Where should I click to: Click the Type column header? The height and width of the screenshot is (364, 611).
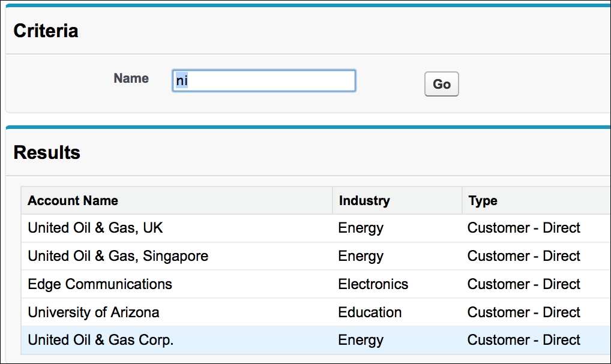tap(483, 201)
